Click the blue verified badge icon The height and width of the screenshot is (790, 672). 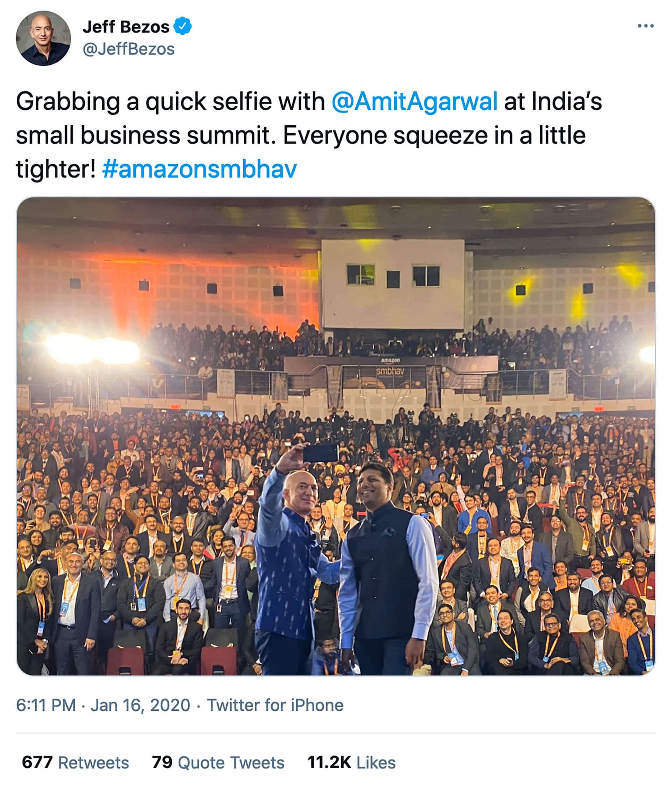182,26
